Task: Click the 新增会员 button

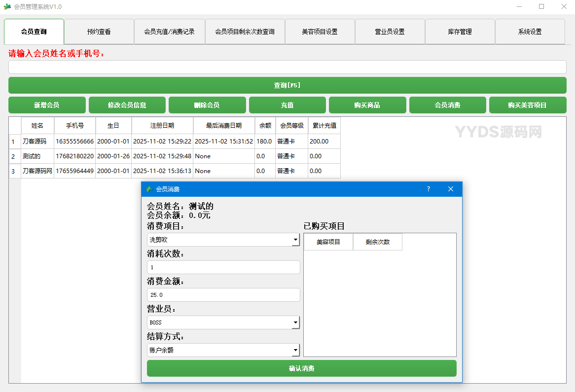Action: tap(47, 105)
